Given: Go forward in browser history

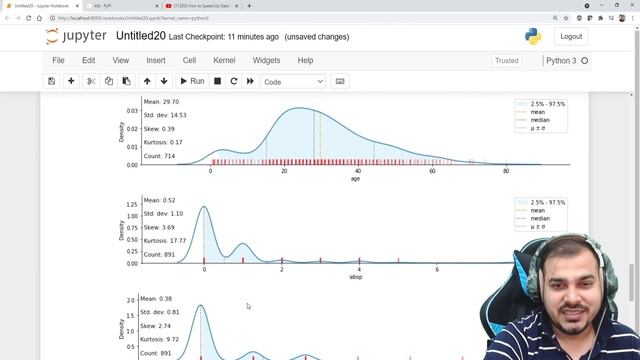Looking at the screenshot, I should [18, 18].
